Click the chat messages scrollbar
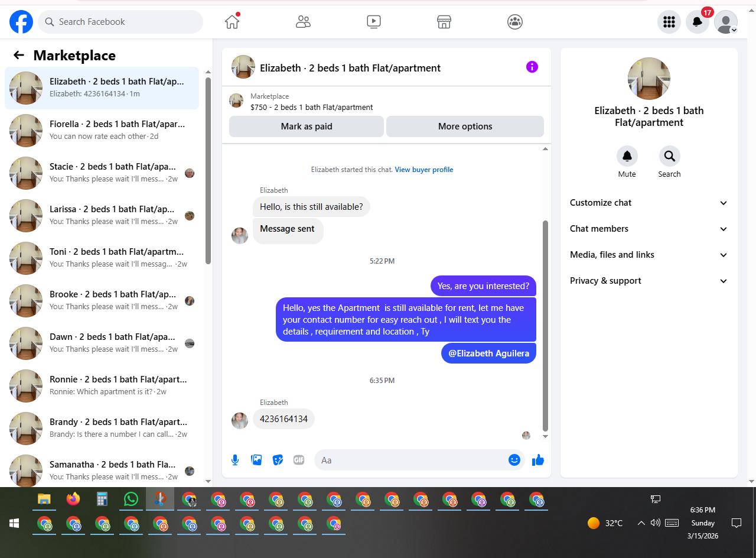 [x=545, y=325]
